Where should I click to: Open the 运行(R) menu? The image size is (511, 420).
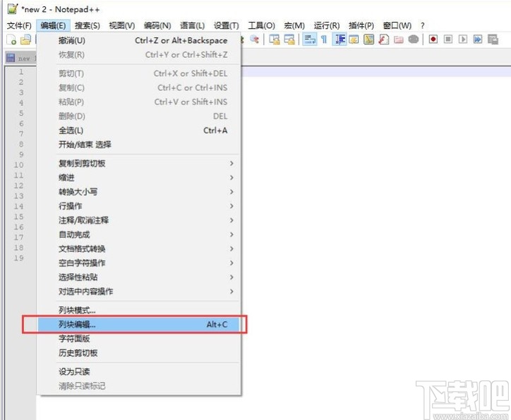click(327, 25)
